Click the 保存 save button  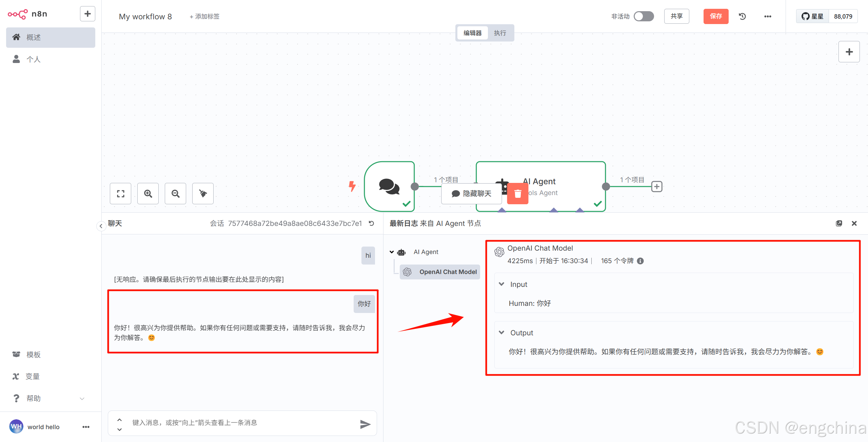click(x=716, y=16)
